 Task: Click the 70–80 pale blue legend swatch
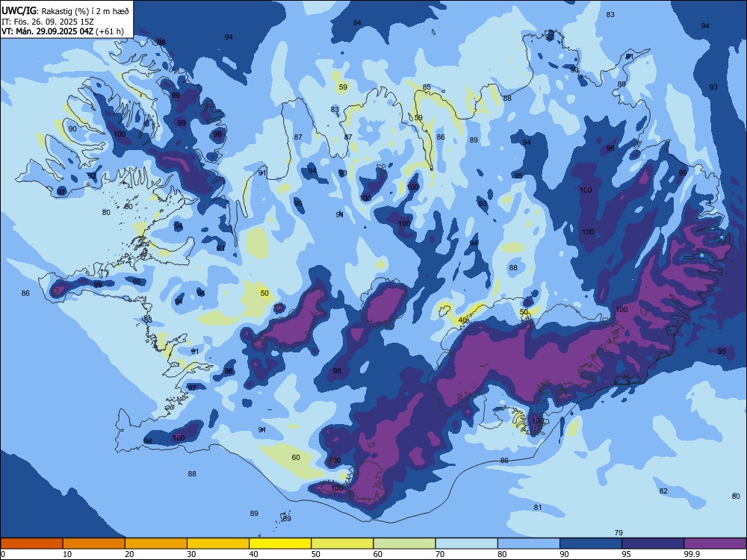point(466,544)
